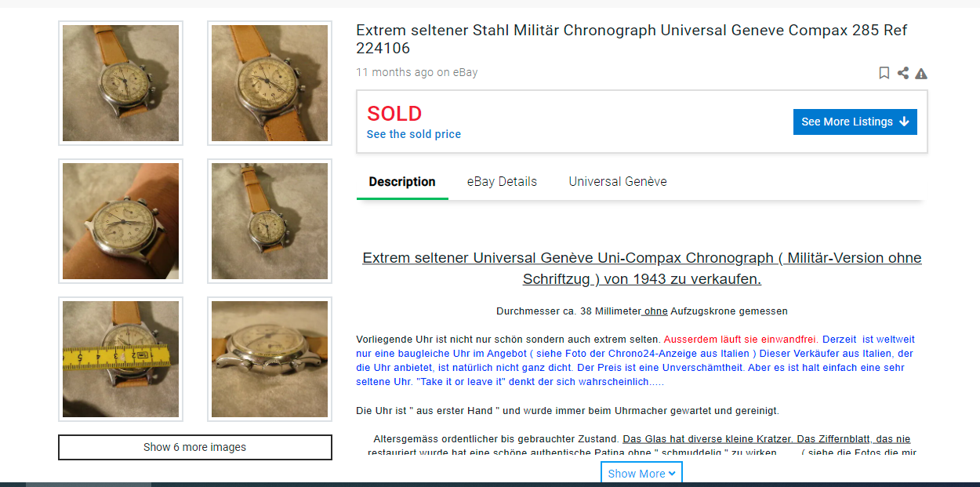Click the '11 months ago on eBay' text
The height and width of the screenshot is (487, 980).
[416, 72]
